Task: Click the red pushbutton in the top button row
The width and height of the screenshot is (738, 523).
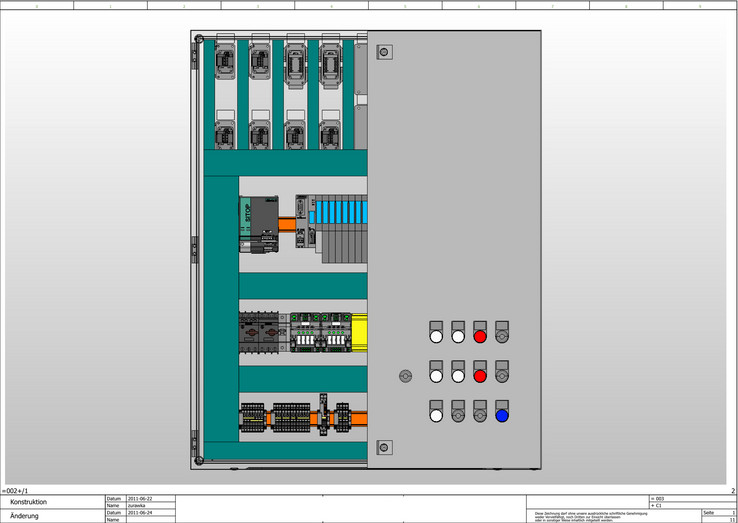Action: (x=480, y=337)
